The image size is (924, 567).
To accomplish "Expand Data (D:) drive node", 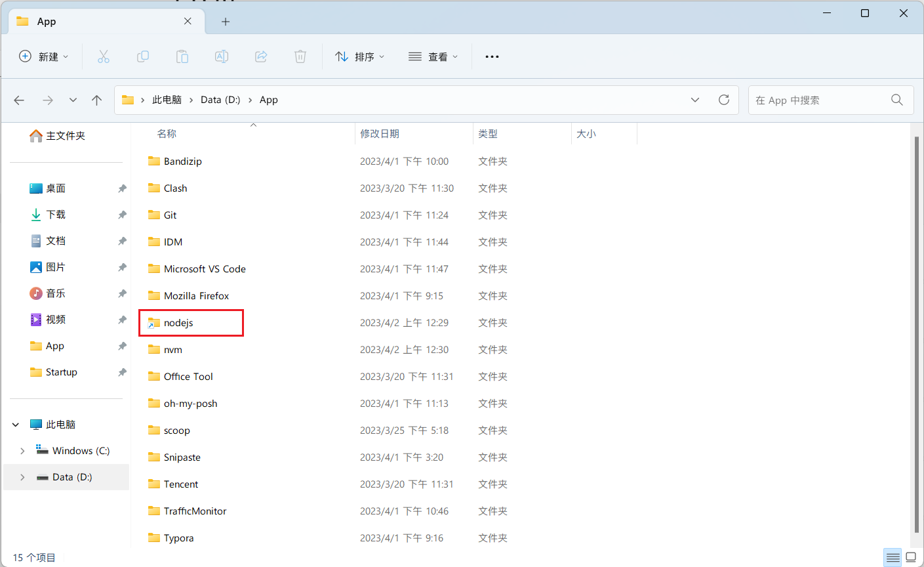I will pyautogui.click(x=22, y=477).
